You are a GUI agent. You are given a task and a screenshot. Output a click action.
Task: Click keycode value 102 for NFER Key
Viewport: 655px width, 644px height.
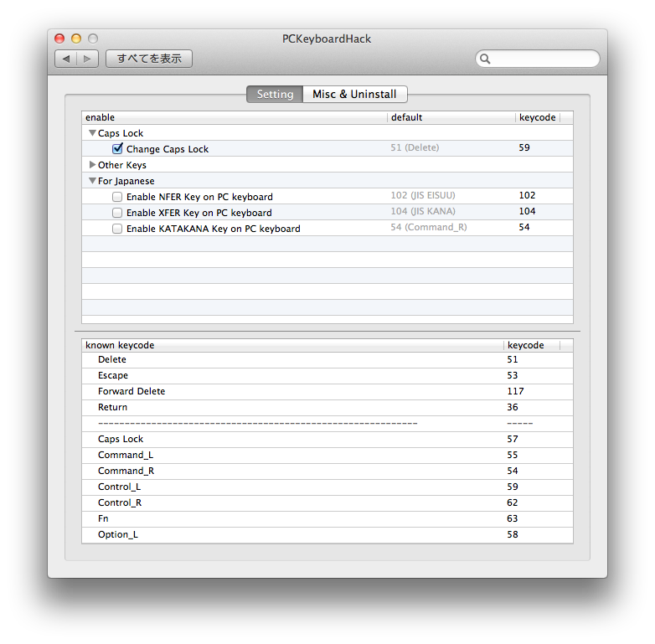point(527,195)
